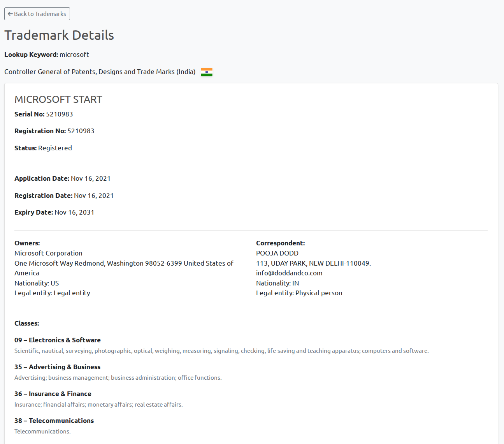
Task: Click the India flag icon
Action: click(206, 72)
